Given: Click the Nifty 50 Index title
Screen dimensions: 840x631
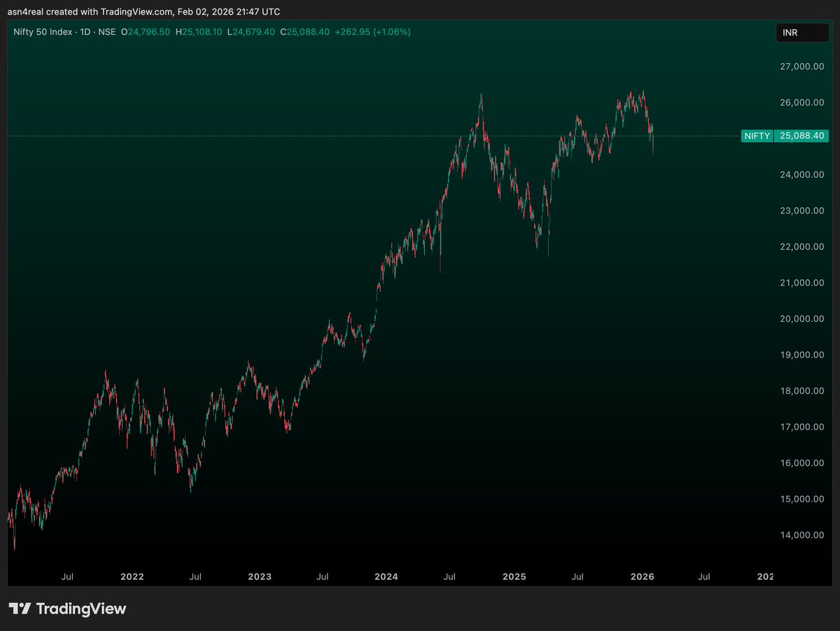Looking at the screenshot, I should click(43, 32).
